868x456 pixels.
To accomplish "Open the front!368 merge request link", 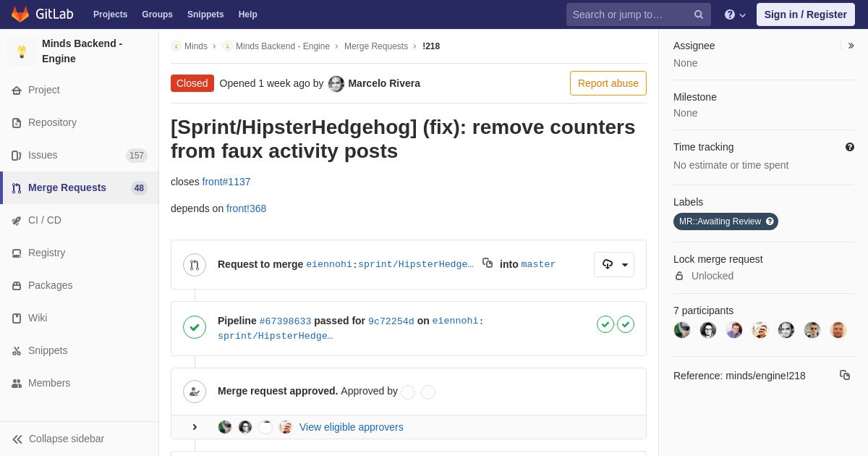I will [x=246, y=208].
